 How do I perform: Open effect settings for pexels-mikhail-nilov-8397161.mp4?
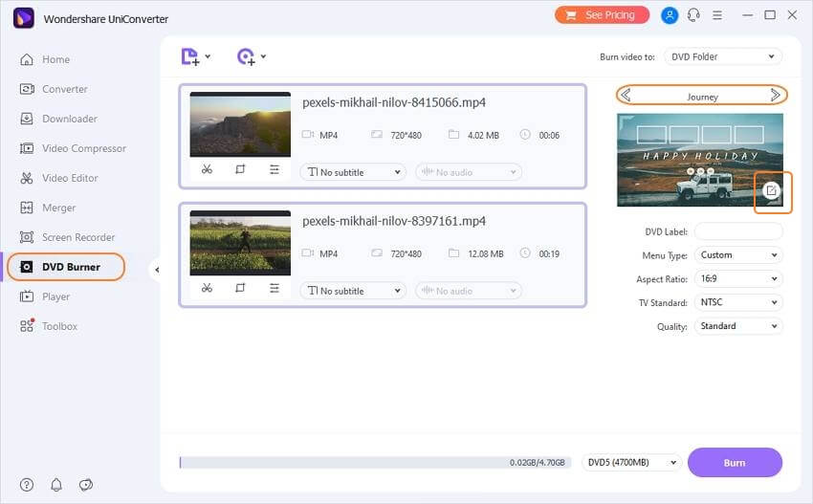click(275, 288)
